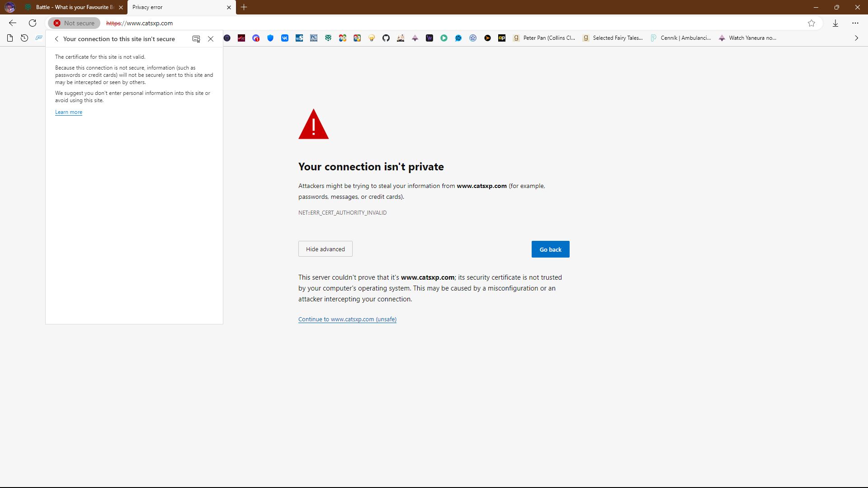Image resolution: width=868 pixels, height=488 pixels.
Task: Open the anime character bookmark icon
Action: pyautogui.click(x=401, y=38)
